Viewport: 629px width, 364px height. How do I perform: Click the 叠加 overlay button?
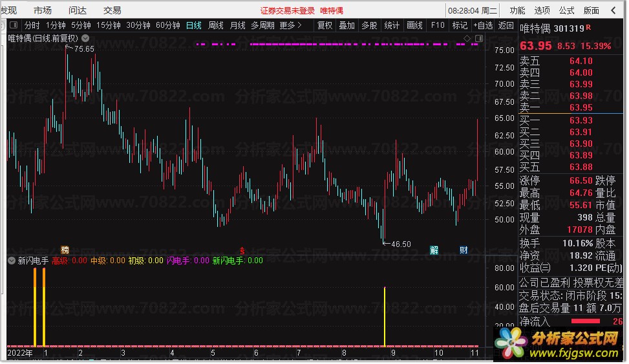click(x=347, y=26)
